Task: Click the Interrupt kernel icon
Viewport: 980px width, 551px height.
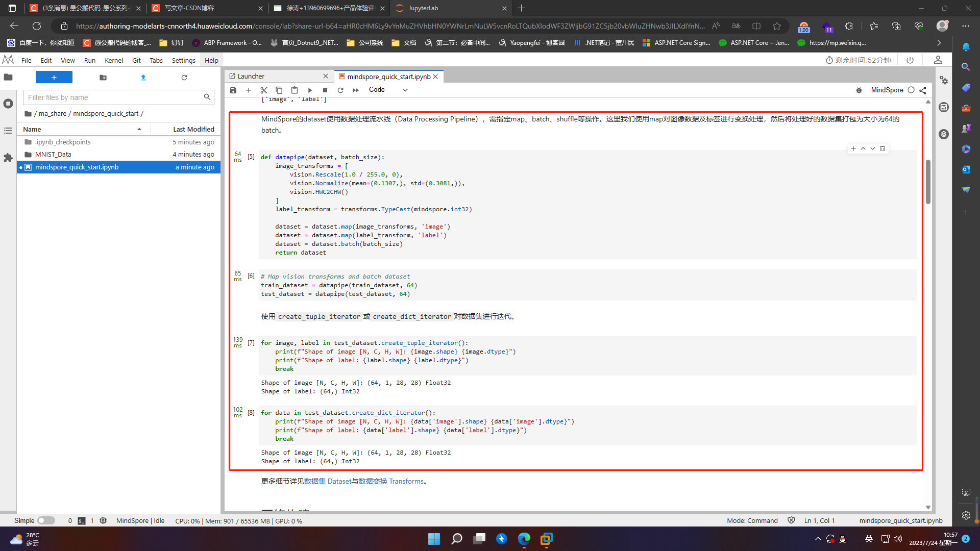Action: click(326, 89)
